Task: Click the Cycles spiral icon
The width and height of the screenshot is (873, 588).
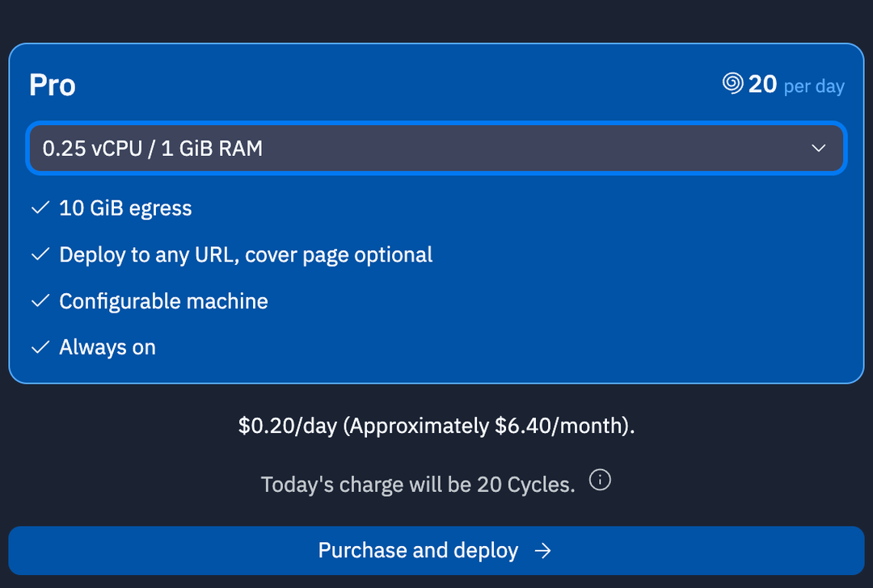Action: pos(732,83)
